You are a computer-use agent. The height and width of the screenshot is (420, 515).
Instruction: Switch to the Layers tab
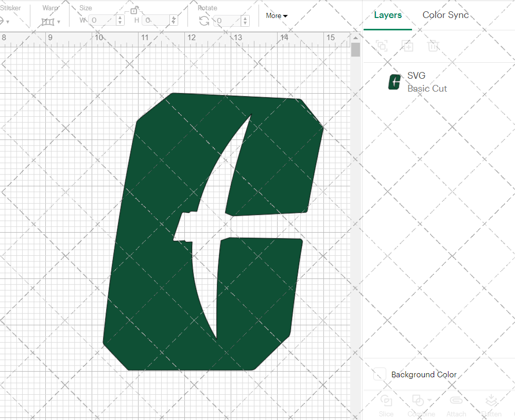[388, 15]
